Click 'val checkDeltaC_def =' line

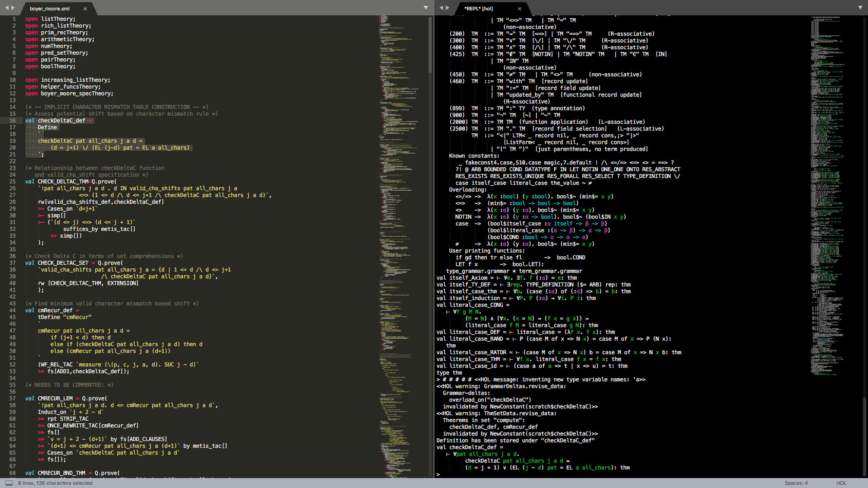(x=59, y=121)
